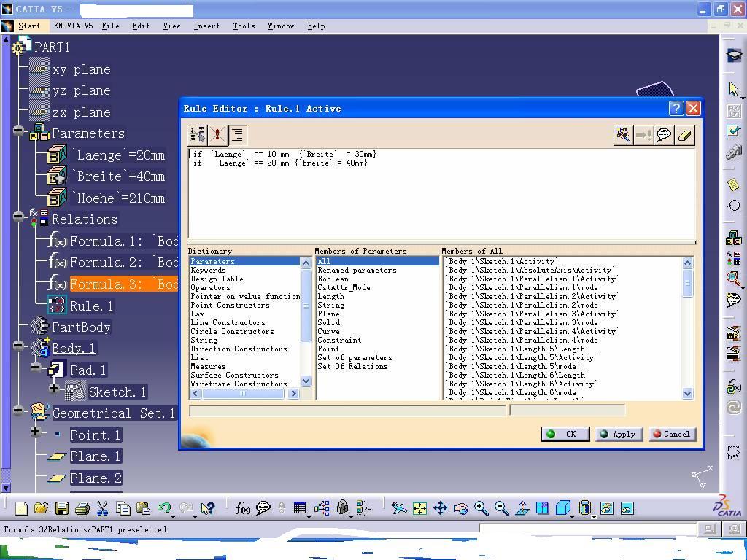Click the graduation cap workbench icon
The height and width of the screenshot is (560, 747).
pyautogui.click(x=734, y=55)
